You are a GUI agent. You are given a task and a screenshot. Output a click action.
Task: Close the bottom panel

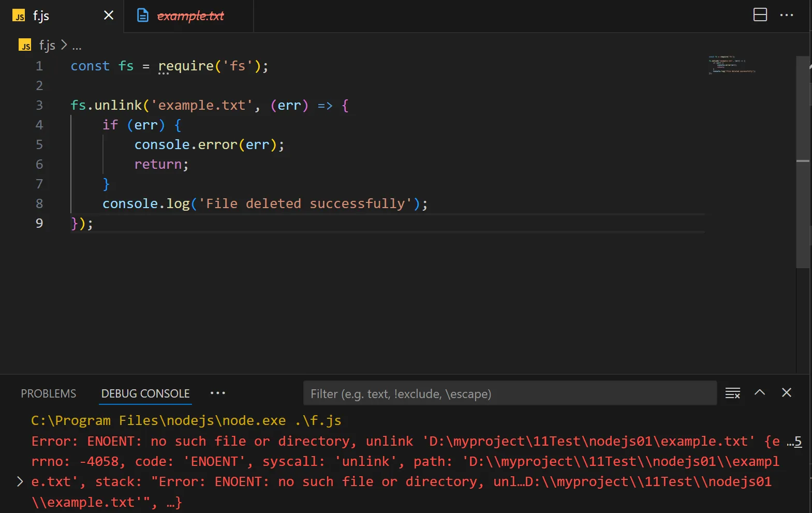pos(787,392)
